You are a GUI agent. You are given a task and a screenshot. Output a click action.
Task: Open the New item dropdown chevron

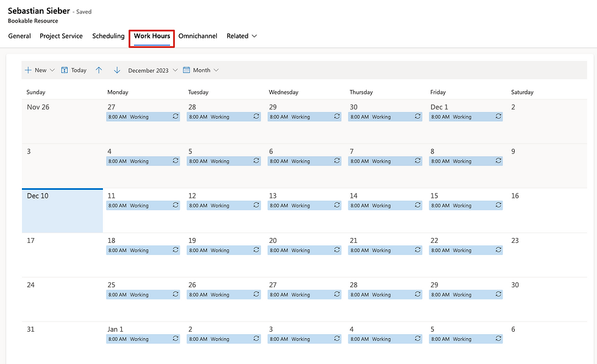coord(52,70)
